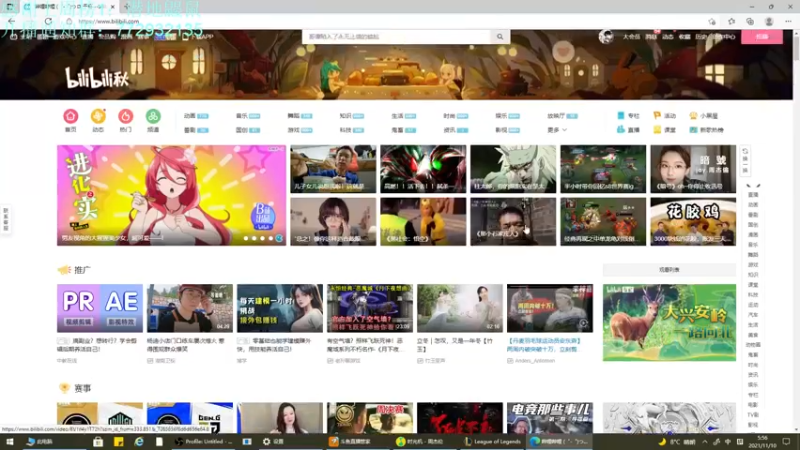Open new browser tab with plus button
The height and width of the screenshot is (450, 800).
click(126, 7)
